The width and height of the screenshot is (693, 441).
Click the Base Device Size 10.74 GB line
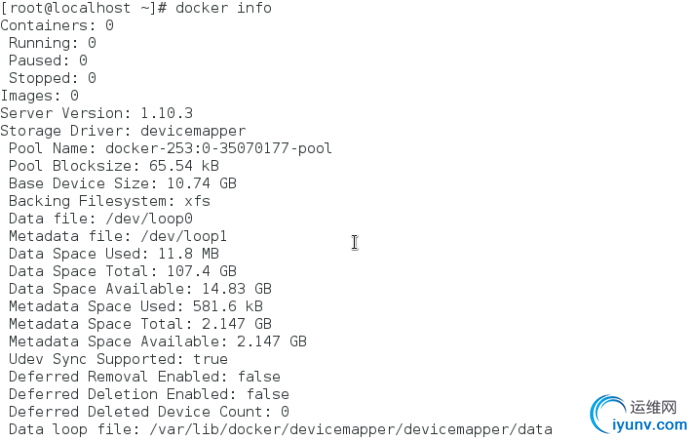click(x=123, y=183)
